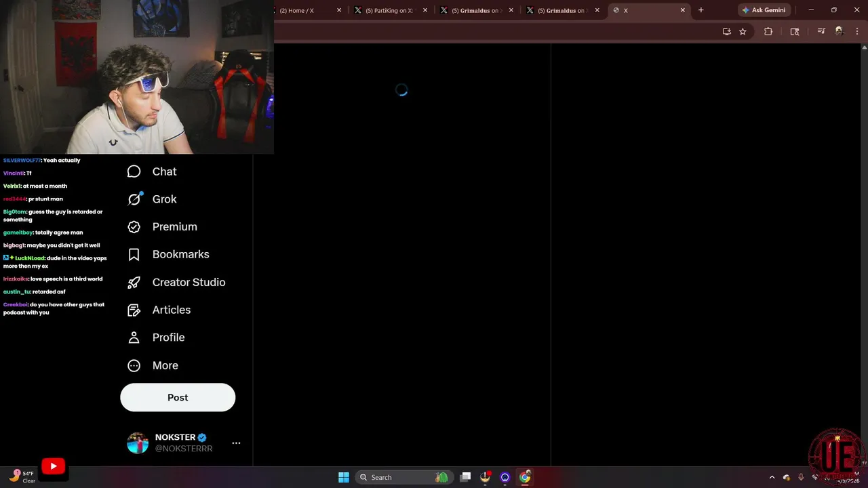Viewport: 868px width, 488px height.
Task: Click gameitboy's "totally agree man" message
Action: (43, 232)
